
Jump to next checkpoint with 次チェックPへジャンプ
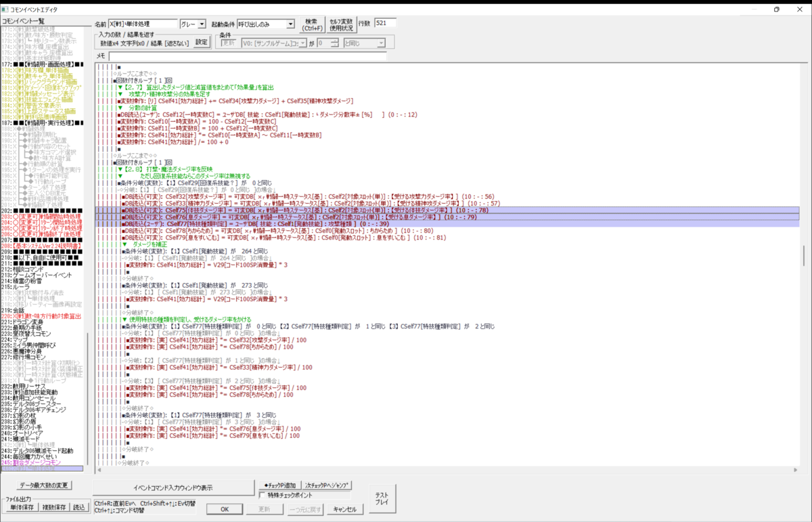pos(327,485)
